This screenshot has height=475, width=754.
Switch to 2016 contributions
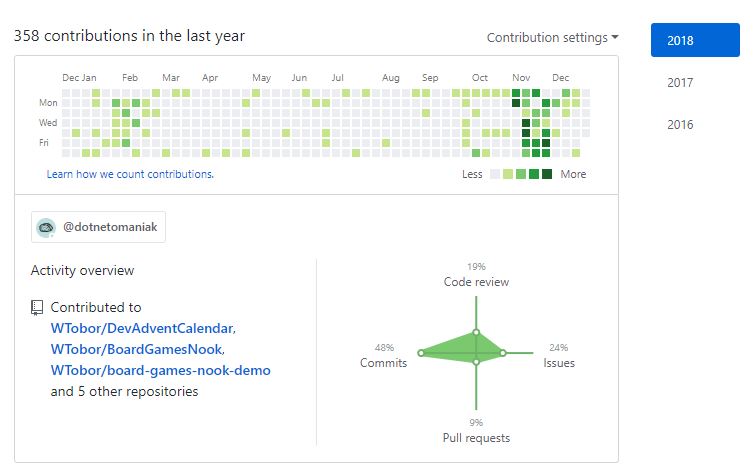[x=680, y=125]
